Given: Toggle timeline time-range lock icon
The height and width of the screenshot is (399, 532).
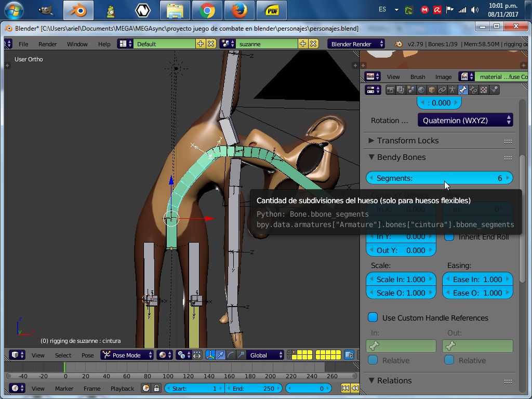Looking at the screenshot, I should pyautogui.click(x=156, y=388).
